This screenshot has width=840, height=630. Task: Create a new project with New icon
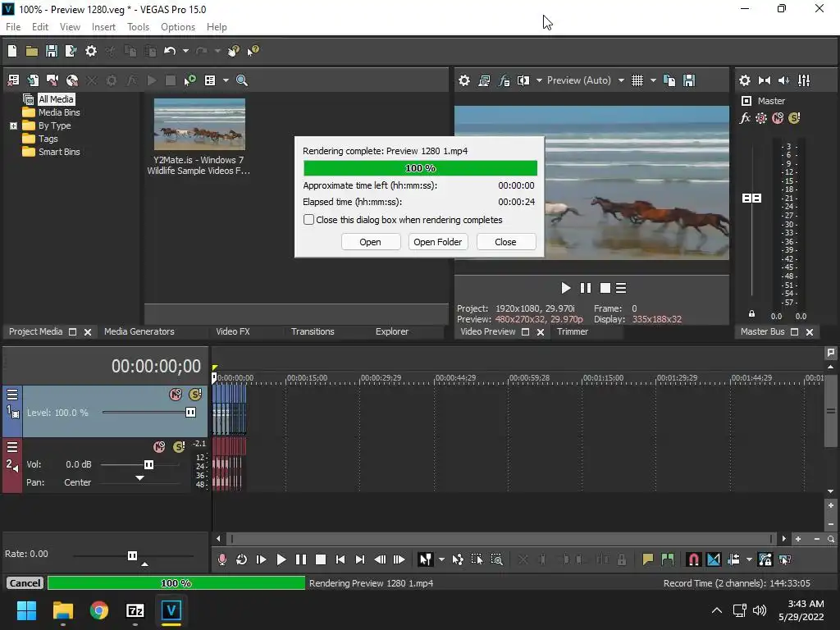[x=11, y=51]
